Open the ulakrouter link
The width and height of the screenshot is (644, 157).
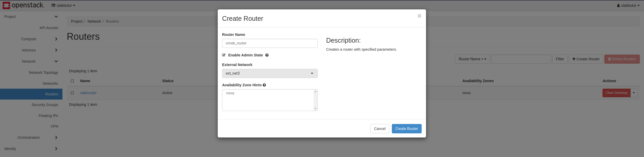[88, 93]
